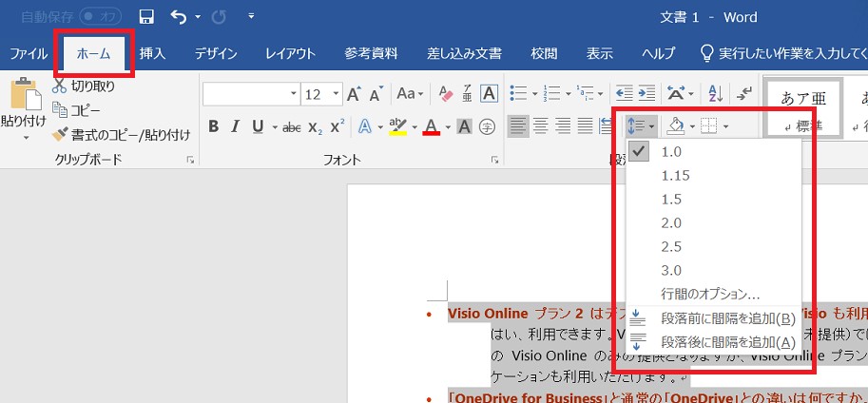Screen dimensions: 868x403
Task: Click the Clear Formatting eraser icon
Action: coord(445,94)
